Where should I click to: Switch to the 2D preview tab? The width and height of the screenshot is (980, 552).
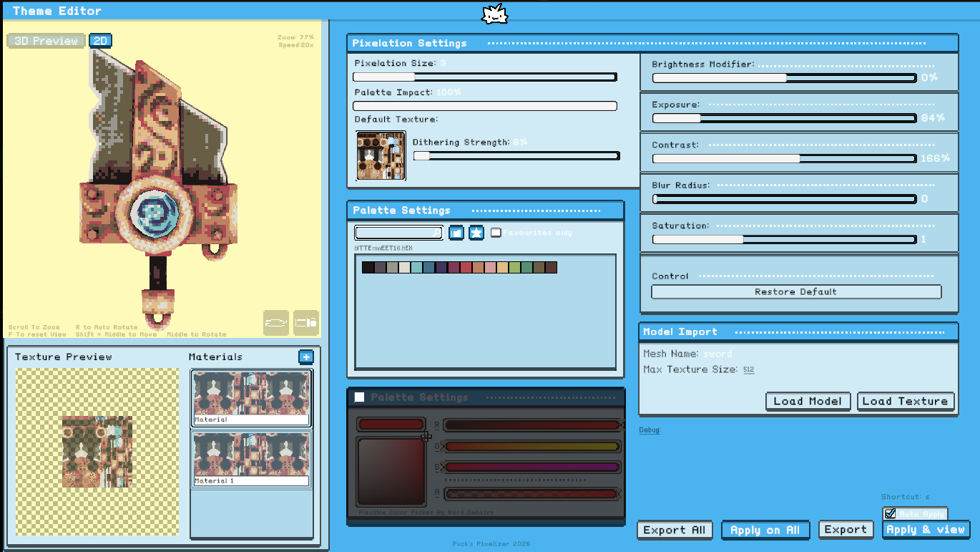tap(100, 41)
